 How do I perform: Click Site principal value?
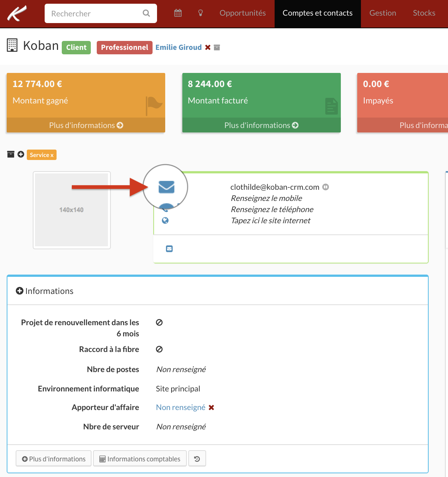point(178,389)
